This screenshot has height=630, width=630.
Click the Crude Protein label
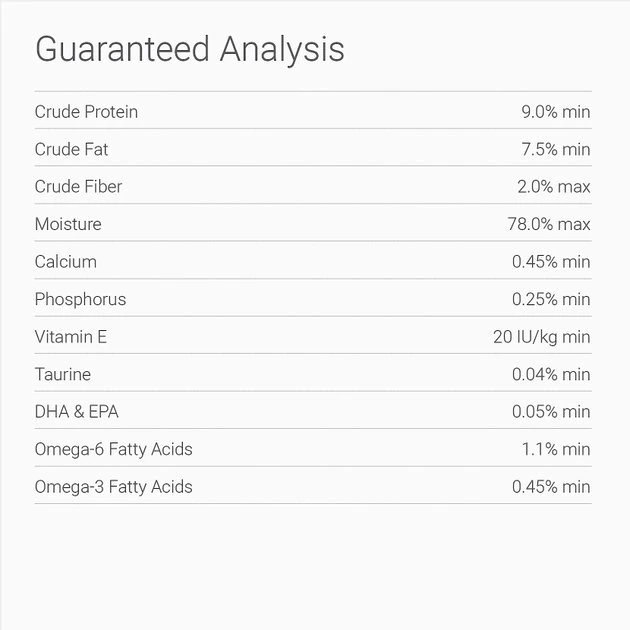86,112
